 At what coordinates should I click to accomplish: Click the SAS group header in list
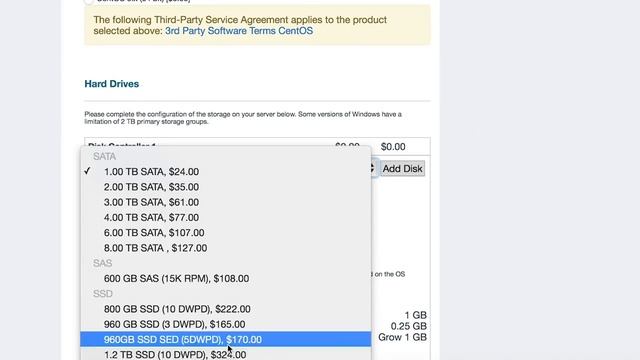click(x=102, y=263)
